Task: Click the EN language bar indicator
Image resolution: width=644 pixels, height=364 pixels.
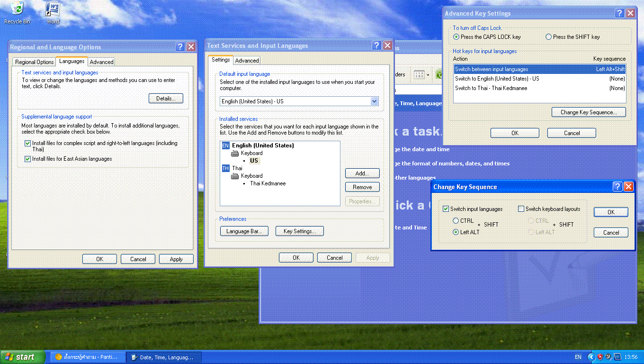Action: [578, 357]
